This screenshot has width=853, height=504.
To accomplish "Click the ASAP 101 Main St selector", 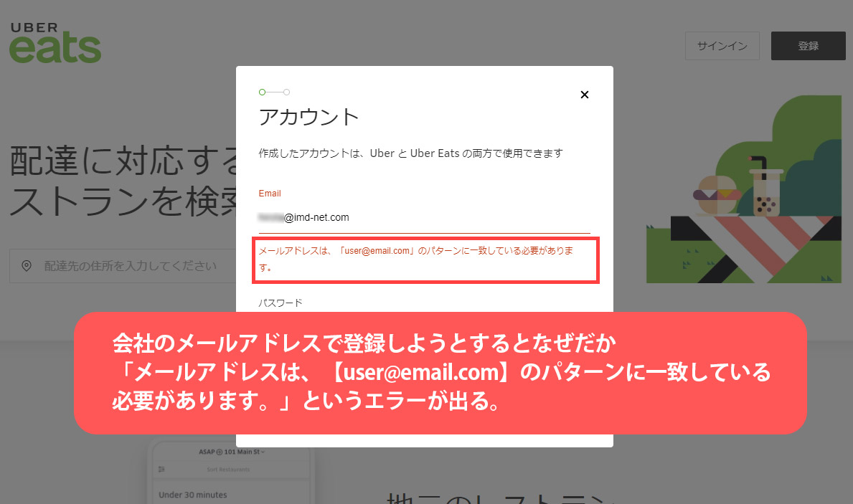I will point(232,452).
